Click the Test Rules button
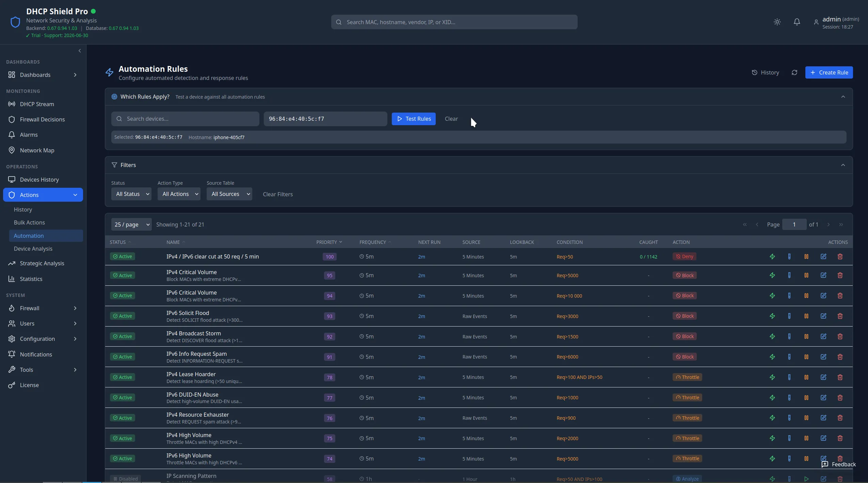Image resolution: width=868 pixels, height=483 pixels. (414, 119)
